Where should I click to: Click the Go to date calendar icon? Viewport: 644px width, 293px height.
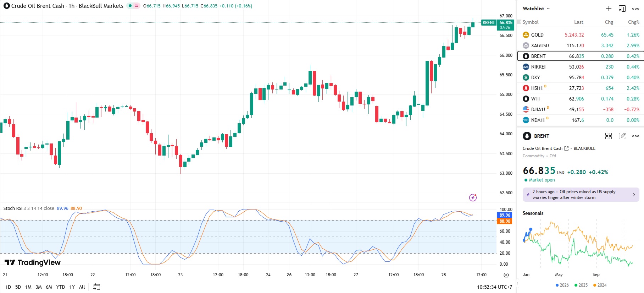tap(96, 287)
